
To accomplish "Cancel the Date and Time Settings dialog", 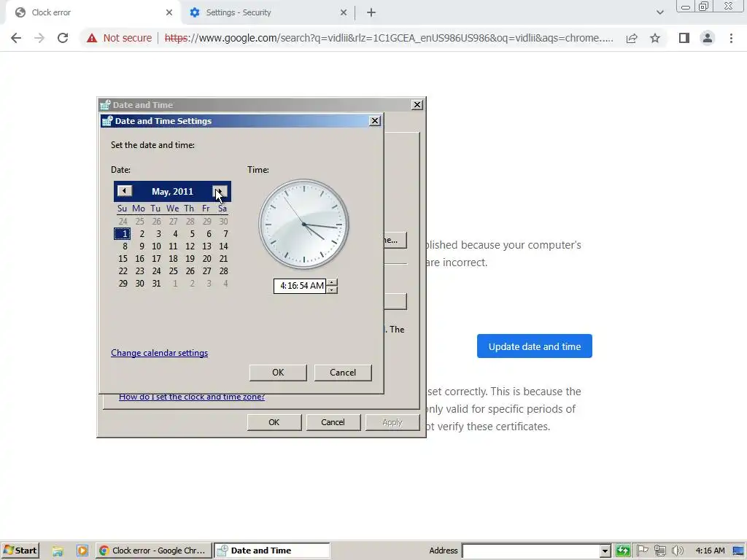I will tap(343, 373).
